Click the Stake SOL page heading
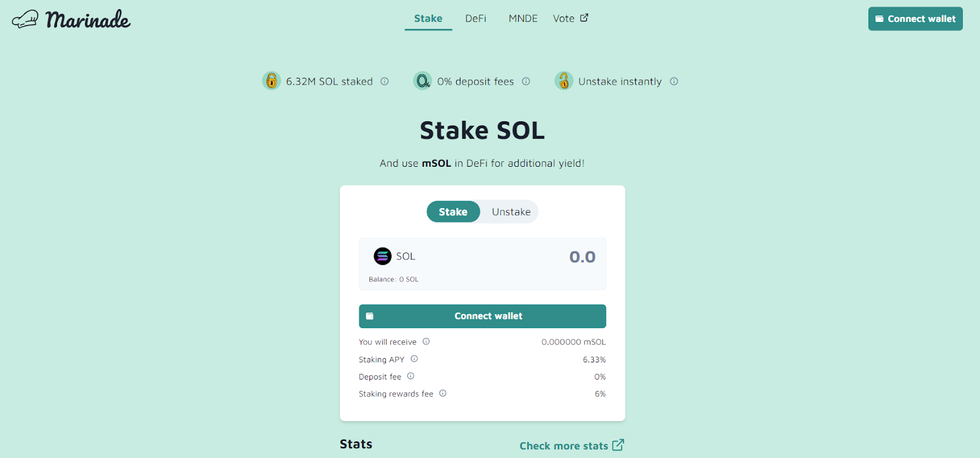Screen dimensions: 980x458 483,131
